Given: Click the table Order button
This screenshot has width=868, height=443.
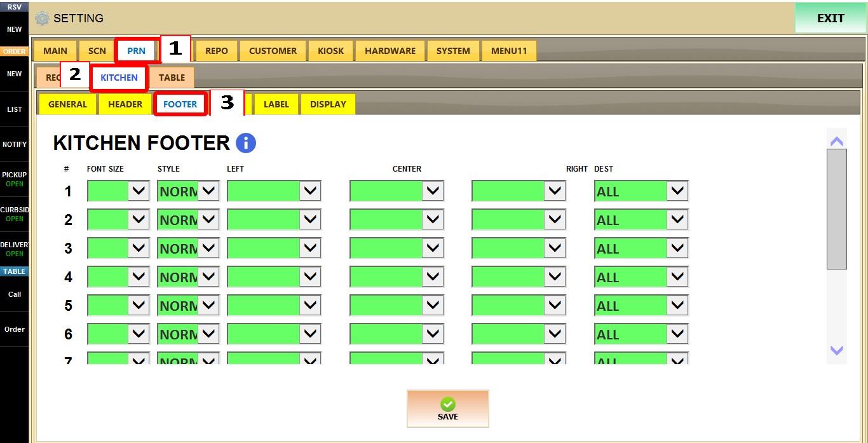Looking at the screenshot, I should (14, 329).
